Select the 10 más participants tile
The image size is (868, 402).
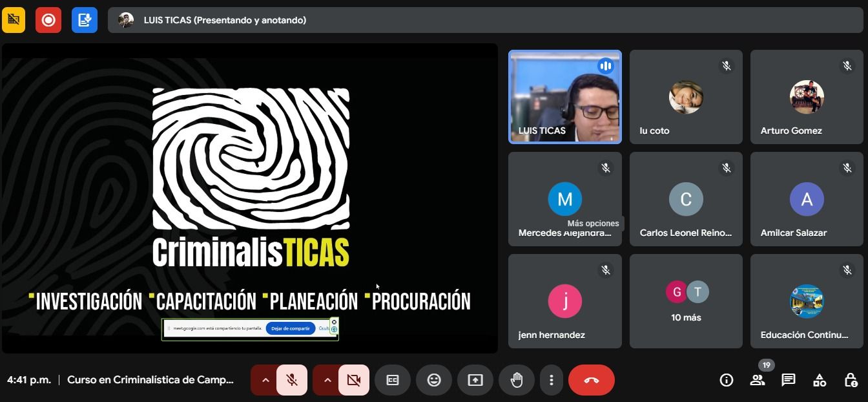click(x=686, y=301)
